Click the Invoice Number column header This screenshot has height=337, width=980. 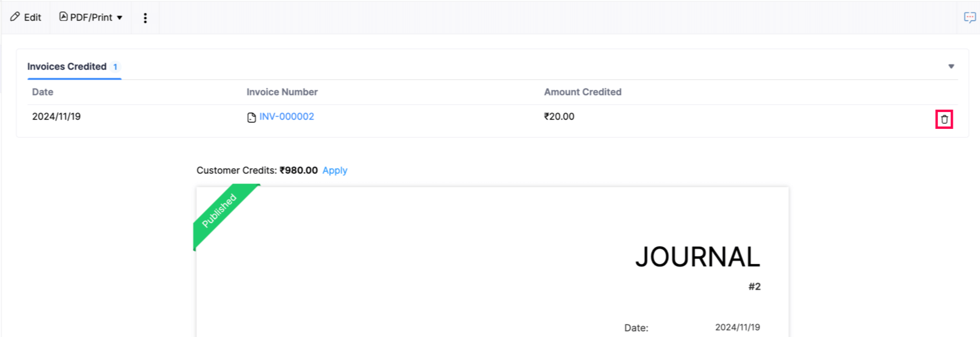pyautogui.click(x=282, y=92)
